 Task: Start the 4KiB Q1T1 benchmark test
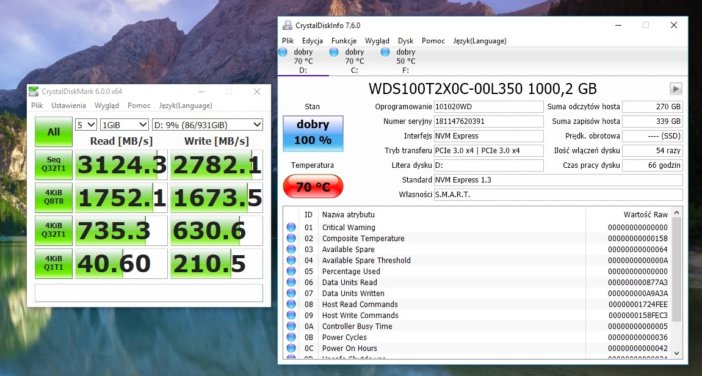[x=54, y=264]
